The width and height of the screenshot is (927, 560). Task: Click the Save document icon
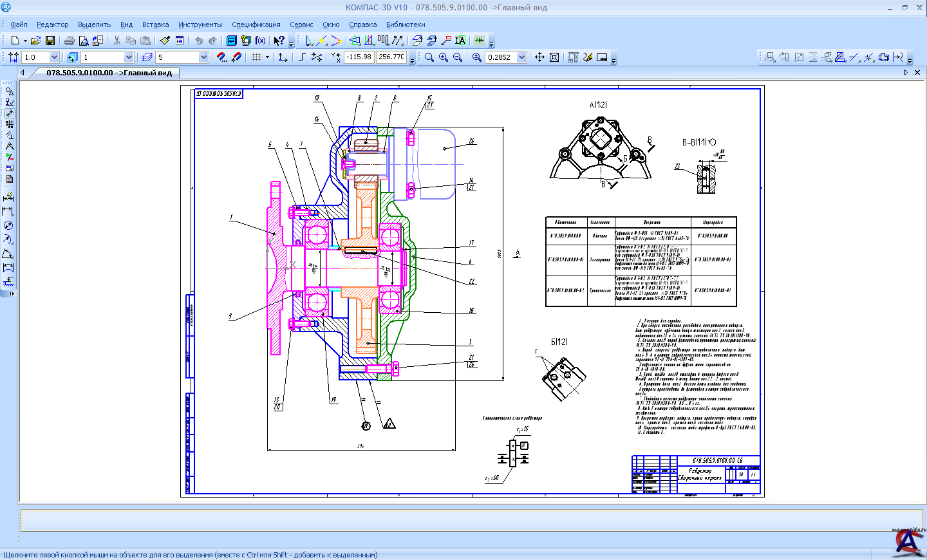[x=50, y=41]
